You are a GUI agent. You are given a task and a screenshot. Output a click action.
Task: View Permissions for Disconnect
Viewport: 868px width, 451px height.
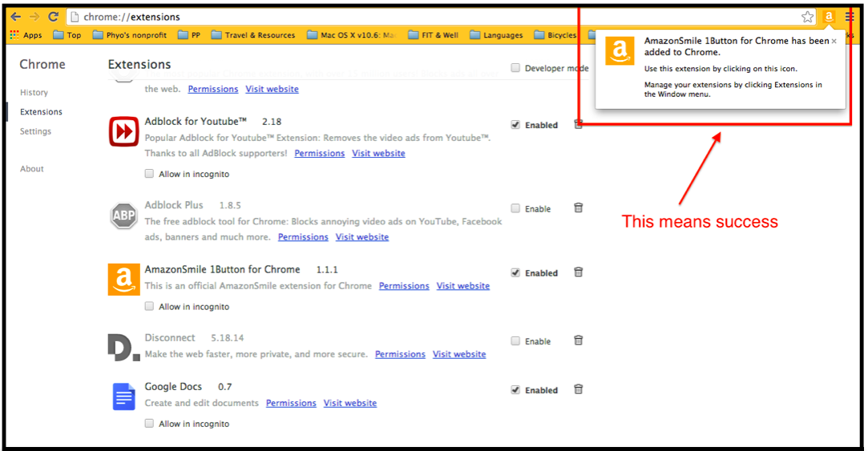point(400,354)
